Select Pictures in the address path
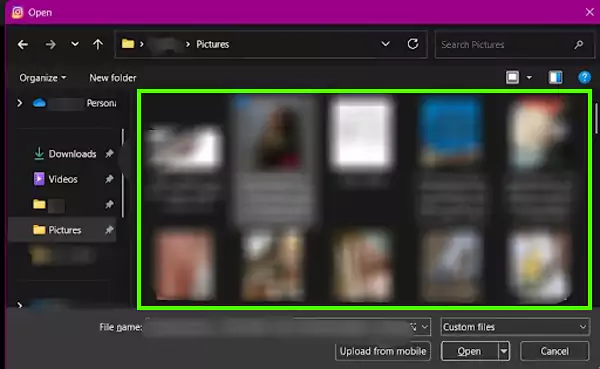The image size is (600, 369). [x=213, y=44]
